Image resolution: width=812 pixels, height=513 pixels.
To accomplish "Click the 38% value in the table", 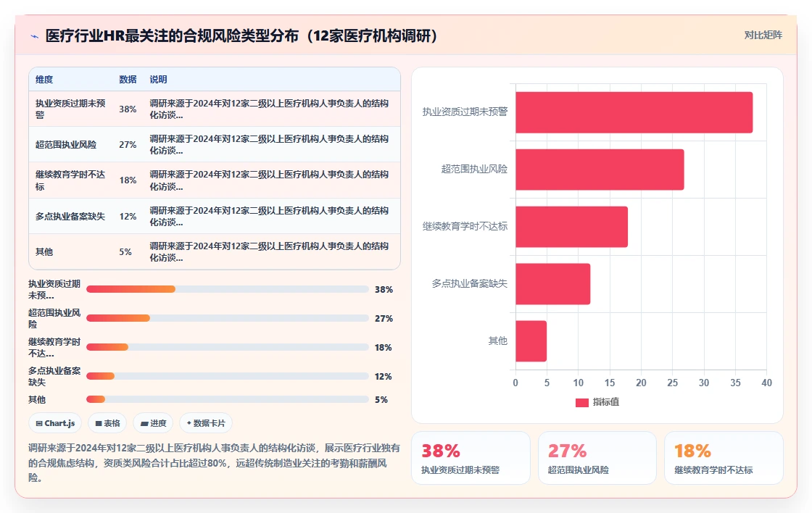I will [128, 109].
